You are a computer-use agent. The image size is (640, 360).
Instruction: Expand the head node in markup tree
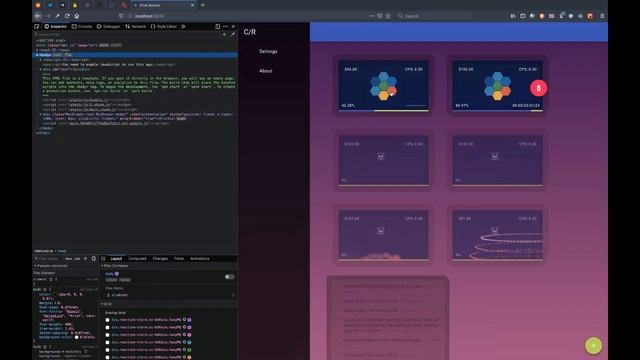click(37, 50)
